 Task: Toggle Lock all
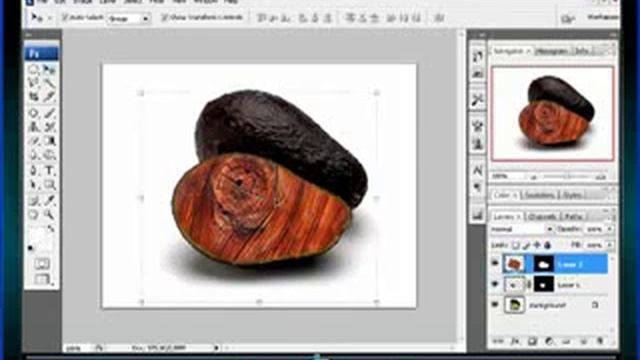pyautogui.click(x=547, y=245)
